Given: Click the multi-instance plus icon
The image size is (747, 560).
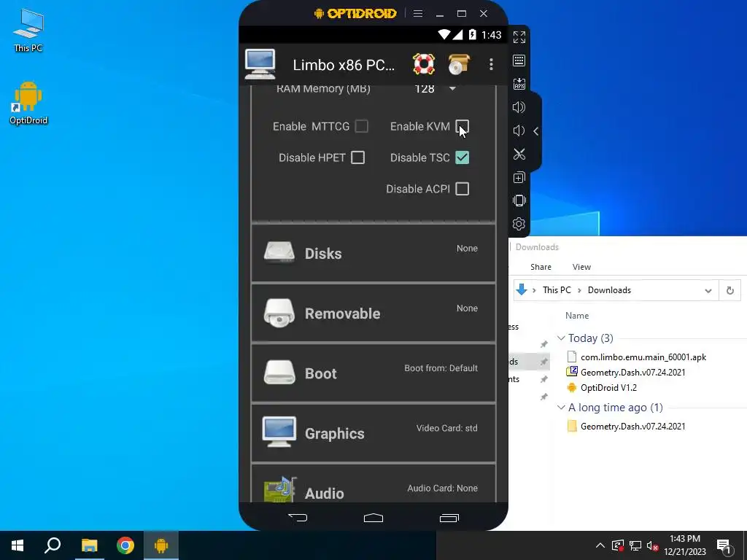Looking at the screenshot, I should [519, 177].
